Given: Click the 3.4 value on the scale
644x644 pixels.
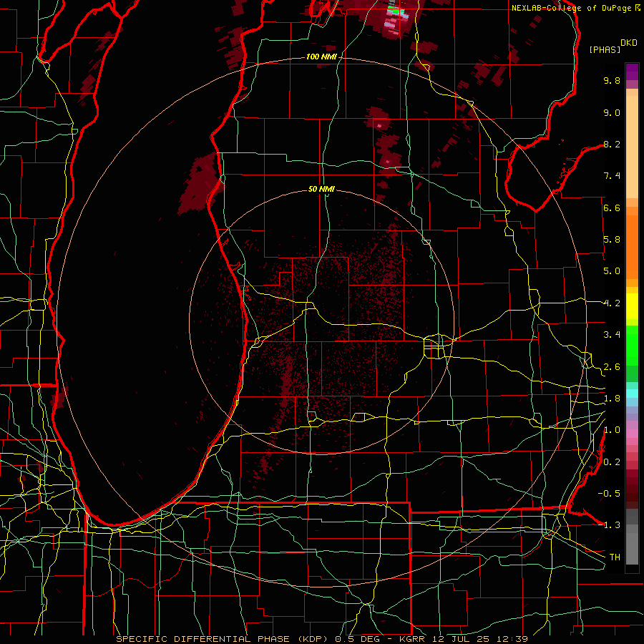Looking at the screenshot, I should click(x=612, y=335).
